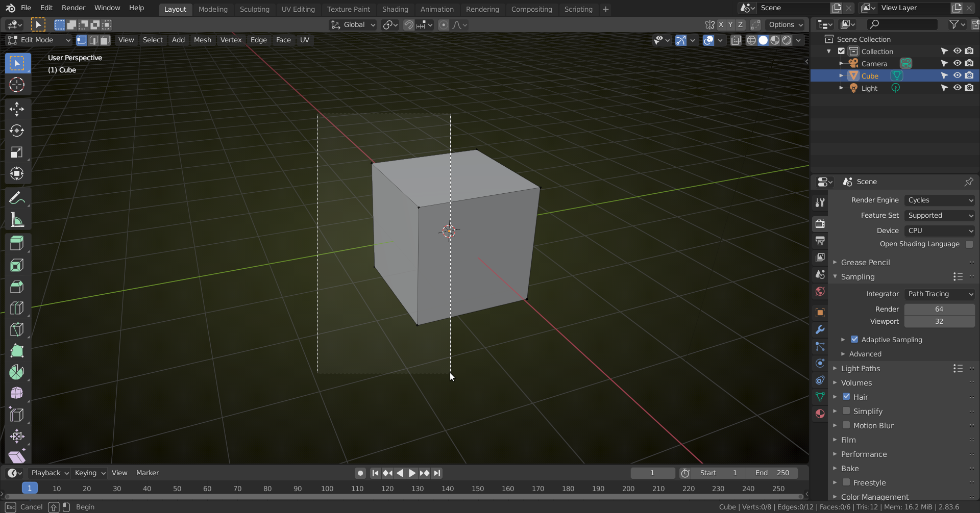
Task: Switch to the Shading workspace tab
Action: click(395, 9)
